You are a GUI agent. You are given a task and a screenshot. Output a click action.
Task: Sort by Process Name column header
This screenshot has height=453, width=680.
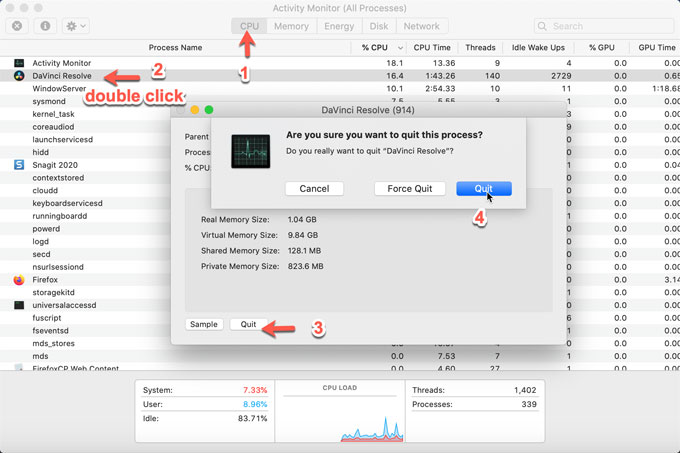point(175,47)
